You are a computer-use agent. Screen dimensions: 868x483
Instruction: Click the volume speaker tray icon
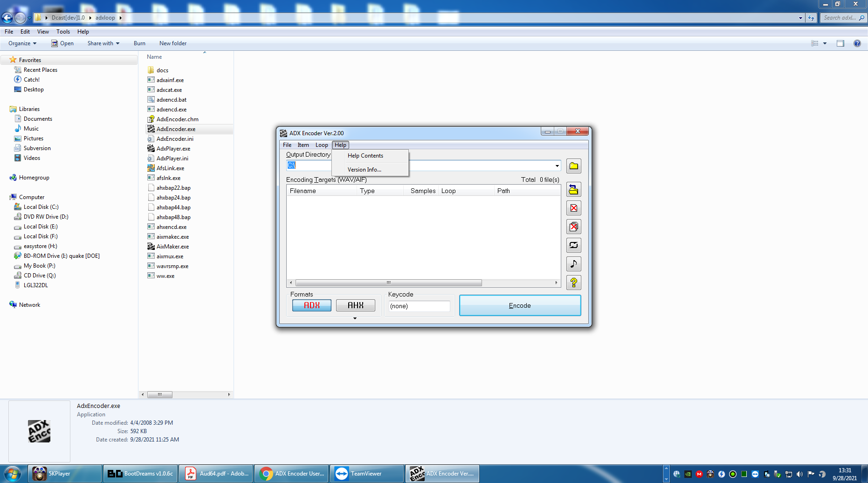click(800, 474)
